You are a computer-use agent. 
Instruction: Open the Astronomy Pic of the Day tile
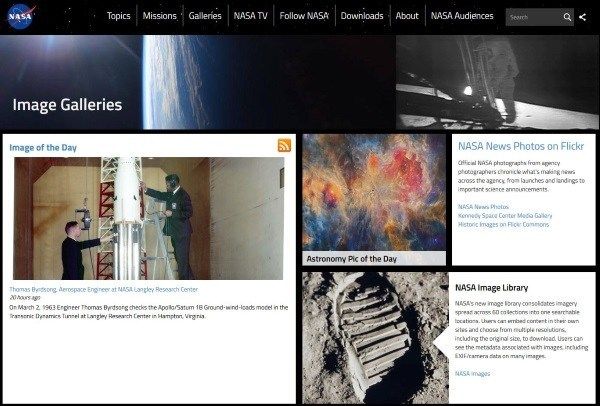click(x=374, y=199)
